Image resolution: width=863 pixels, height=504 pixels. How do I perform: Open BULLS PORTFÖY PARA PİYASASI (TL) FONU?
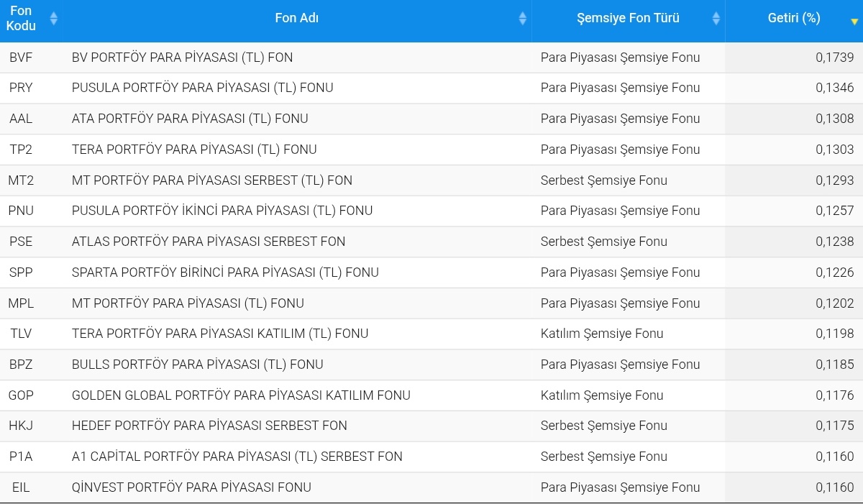click(198, 365)
